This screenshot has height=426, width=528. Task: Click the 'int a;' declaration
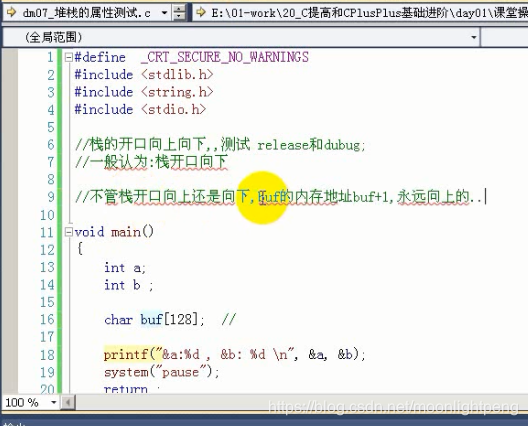(x=125, y=268)
